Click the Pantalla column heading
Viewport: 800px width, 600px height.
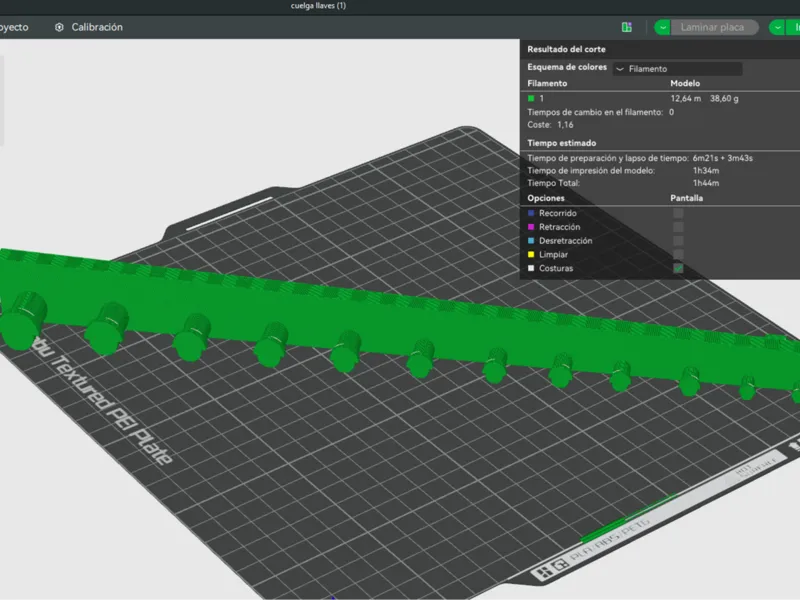pyautogui.click(x=686, y=198)
